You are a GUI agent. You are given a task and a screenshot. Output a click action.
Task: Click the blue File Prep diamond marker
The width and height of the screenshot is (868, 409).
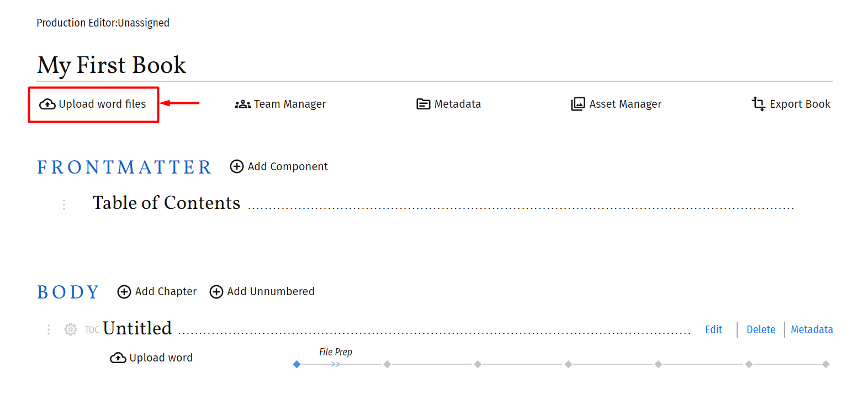click(x=297, y=364)
